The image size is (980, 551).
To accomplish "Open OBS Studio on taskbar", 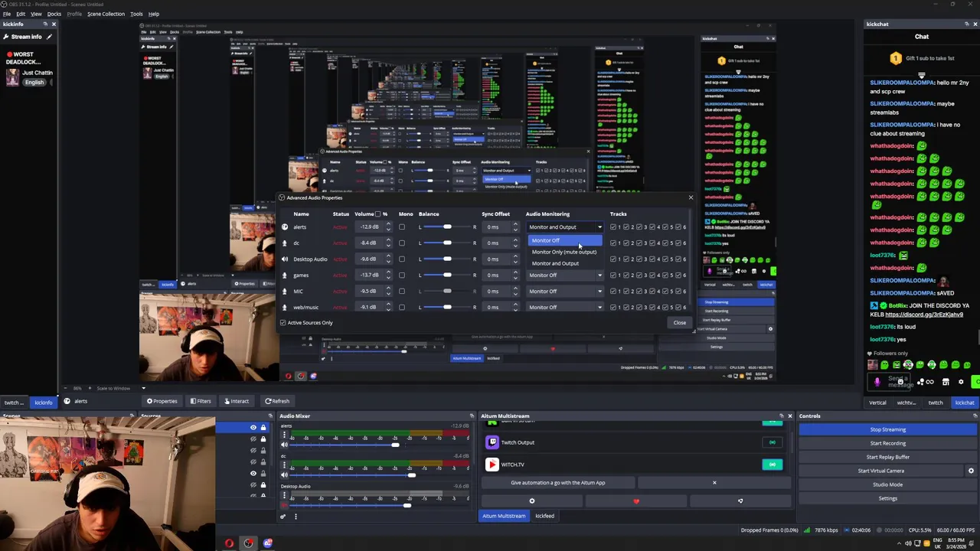I will click(x=249, y=543).
